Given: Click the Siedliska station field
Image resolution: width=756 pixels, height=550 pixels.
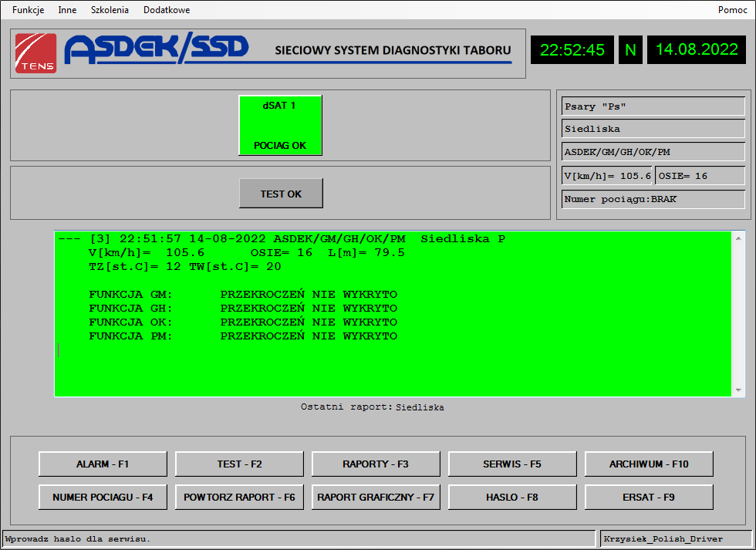Looking at the screenshot, I should (x=653, y=129).
